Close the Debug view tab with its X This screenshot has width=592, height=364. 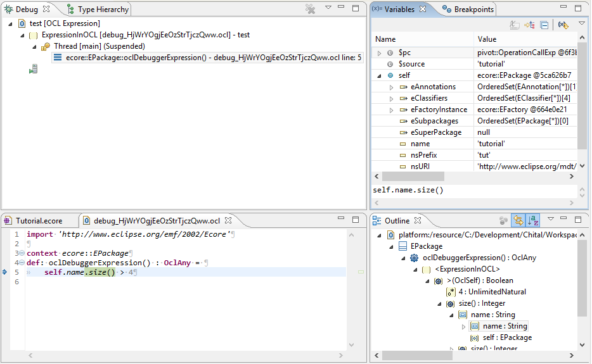click(x=46, y=8)
